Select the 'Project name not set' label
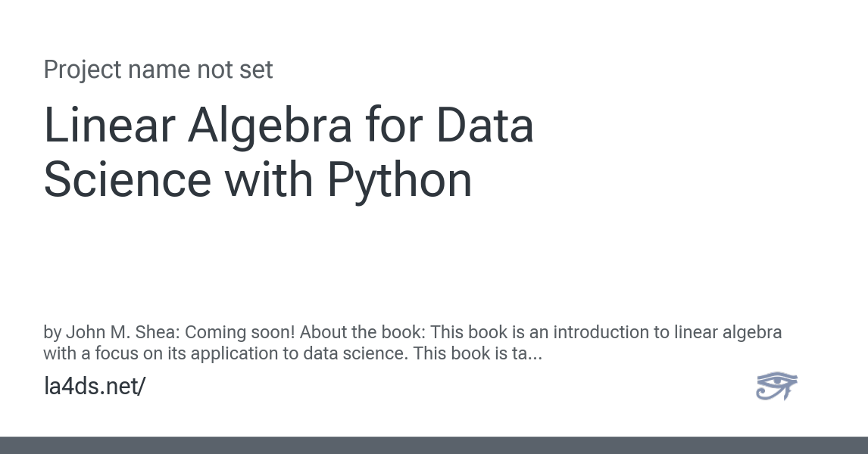 point(158,70)
